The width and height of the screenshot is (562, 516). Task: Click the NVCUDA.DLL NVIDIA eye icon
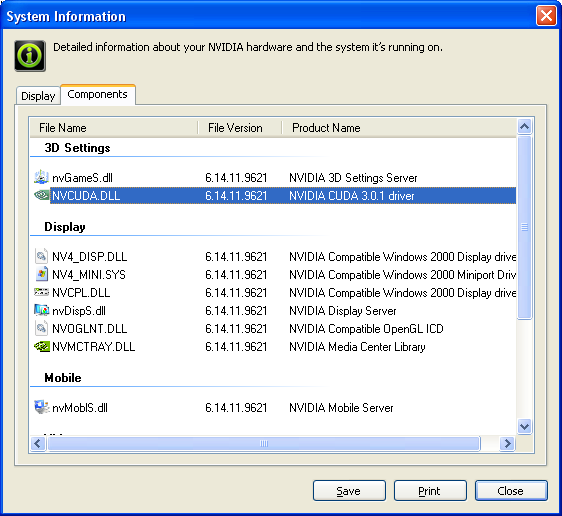41,195
